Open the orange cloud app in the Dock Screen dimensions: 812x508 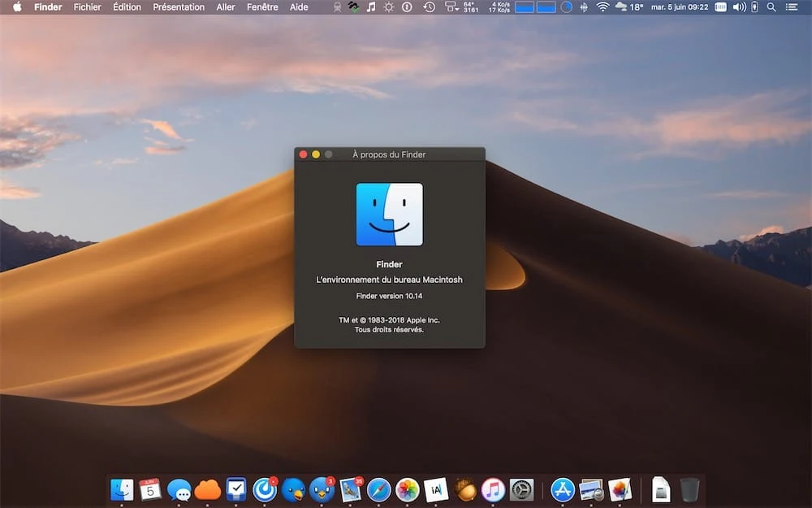pyautogui.click(x=208, y=489)
